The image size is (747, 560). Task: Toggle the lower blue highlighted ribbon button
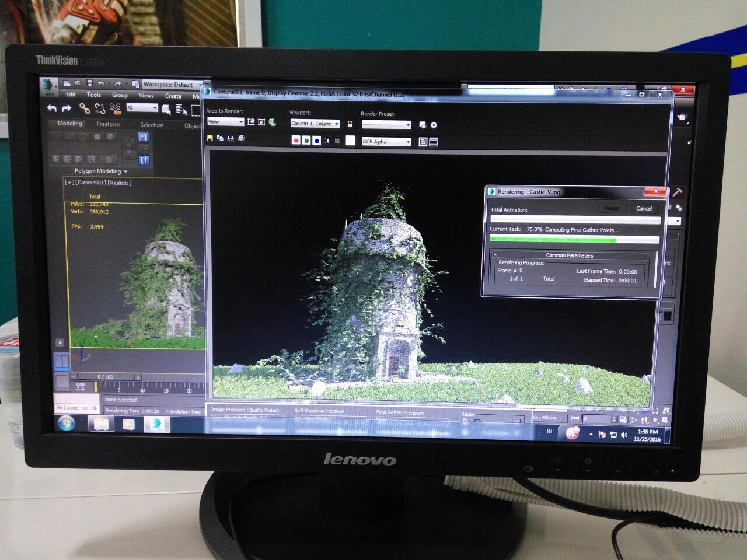(143, 160)
